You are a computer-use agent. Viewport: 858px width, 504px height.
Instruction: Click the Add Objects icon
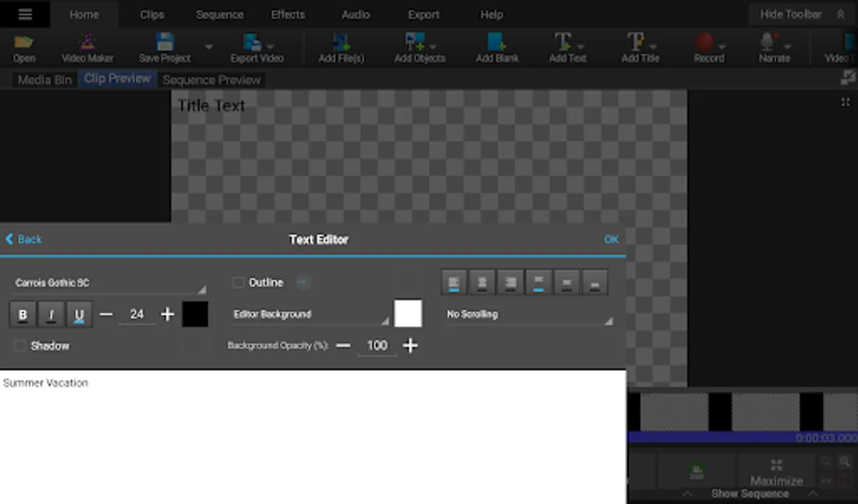tap(415, 42)
